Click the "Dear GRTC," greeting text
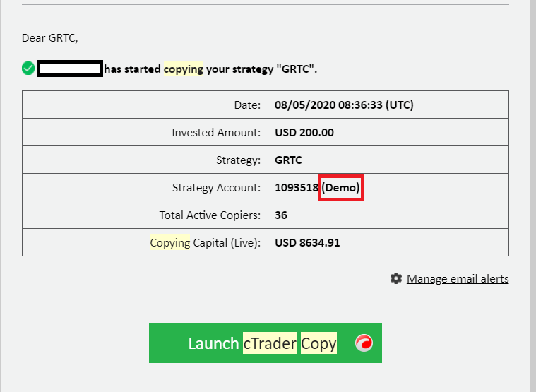The width and height of the screenshot is (536, 392). 50,37
